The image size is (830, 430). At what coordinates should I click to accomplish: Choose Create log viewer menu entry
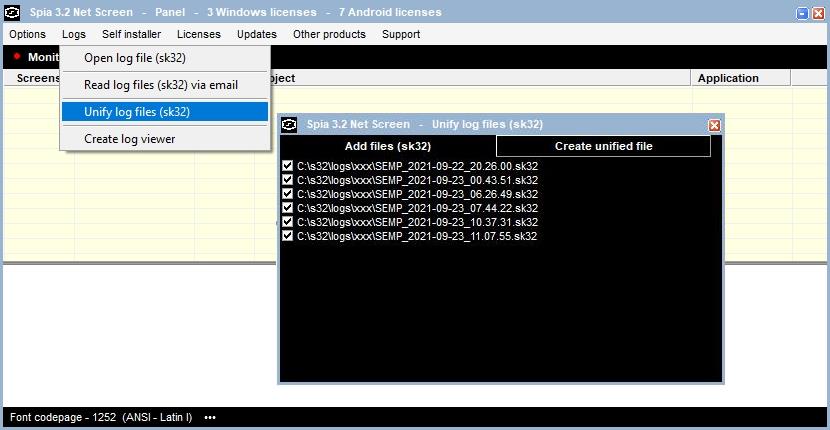(165, 139)
